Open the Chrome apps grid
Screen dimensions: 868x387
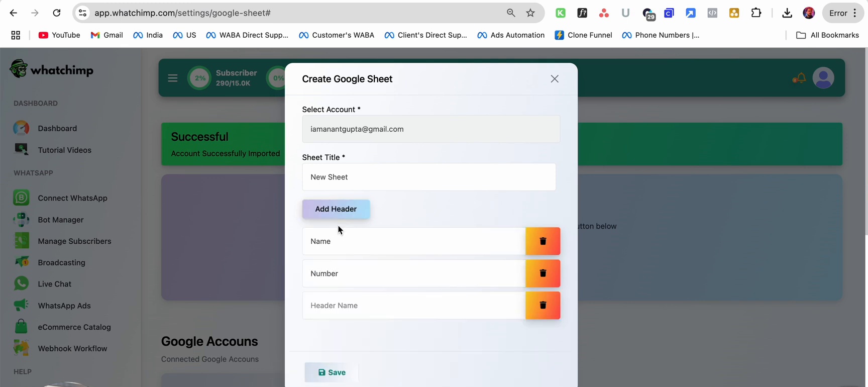16,35
